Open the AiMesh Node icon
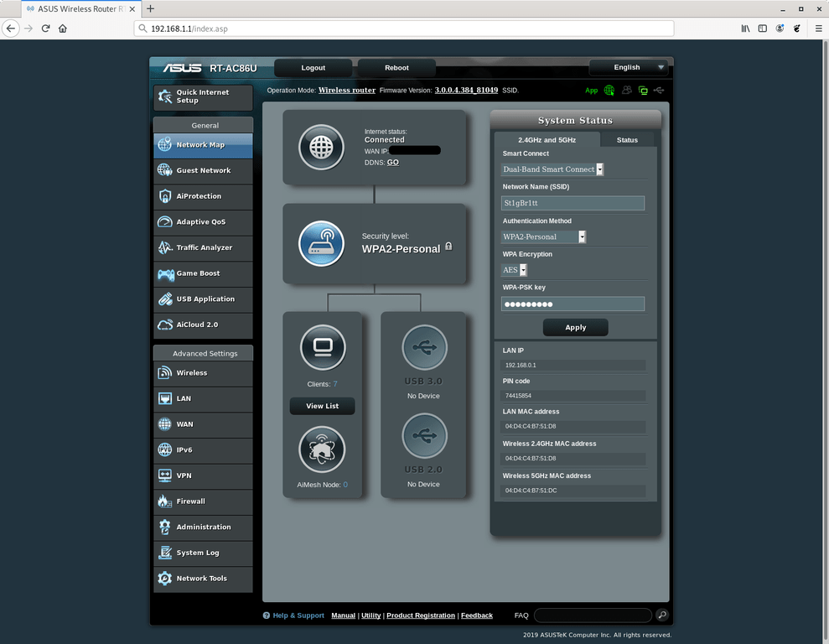This screenshot has height=644, width=829. pos(323,449)
